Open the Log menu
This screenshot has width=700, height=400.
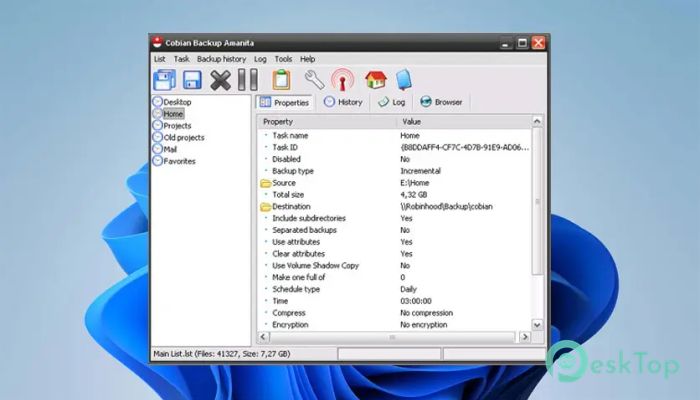click(260, 59)
